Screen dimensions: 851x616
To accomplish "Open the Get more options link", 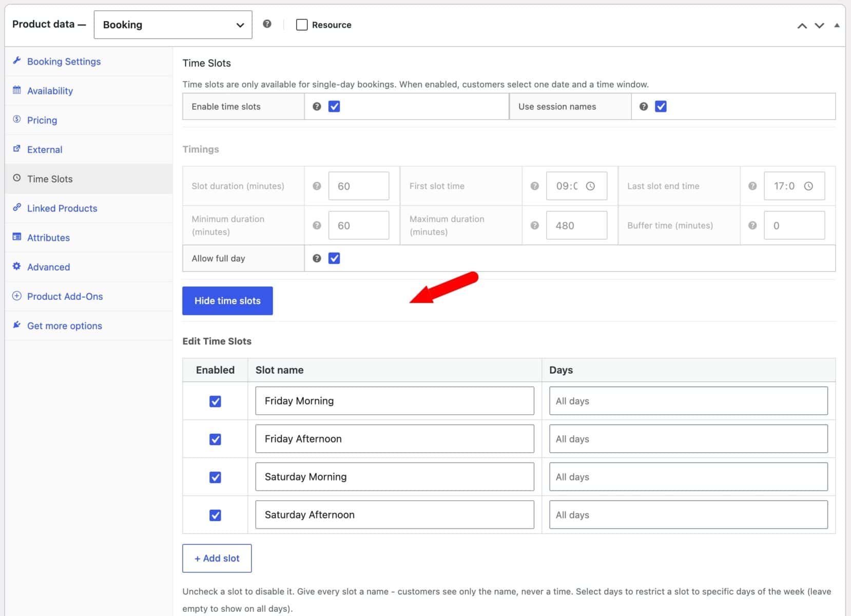I will tap(88, 325).
